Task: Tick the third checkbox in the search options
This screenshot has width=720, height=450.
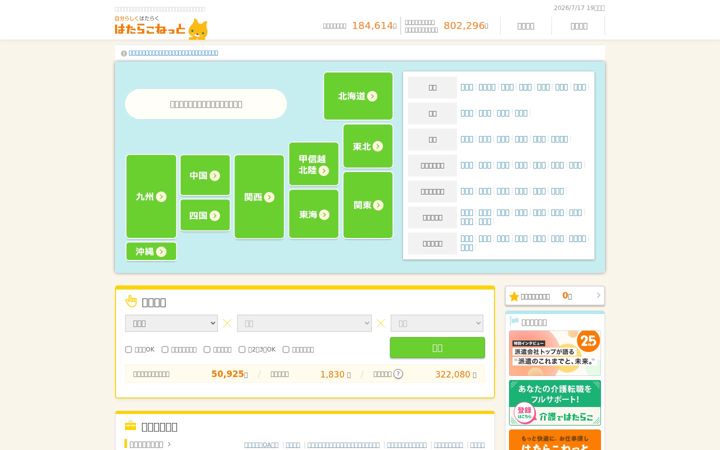Action: [x=207, y=349]
